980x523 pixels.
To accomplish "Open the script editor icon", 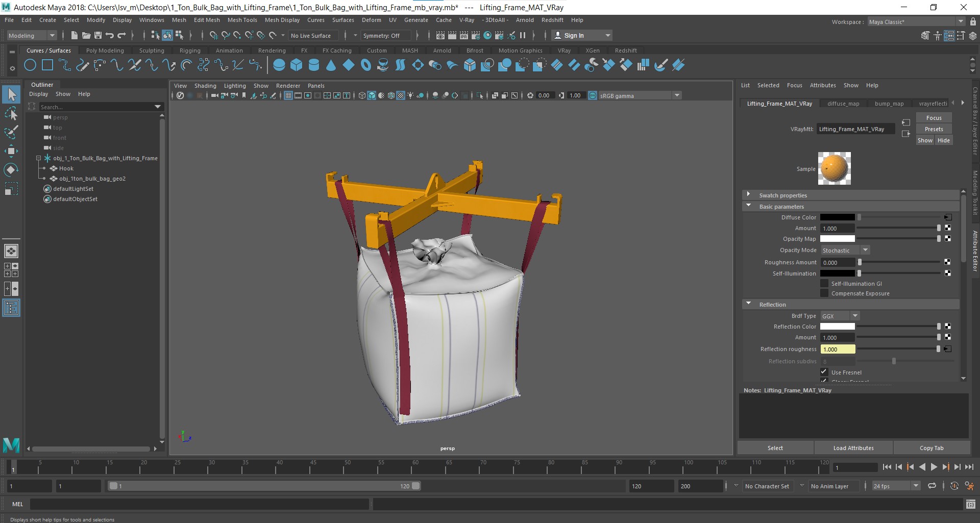I will [970, 504].
